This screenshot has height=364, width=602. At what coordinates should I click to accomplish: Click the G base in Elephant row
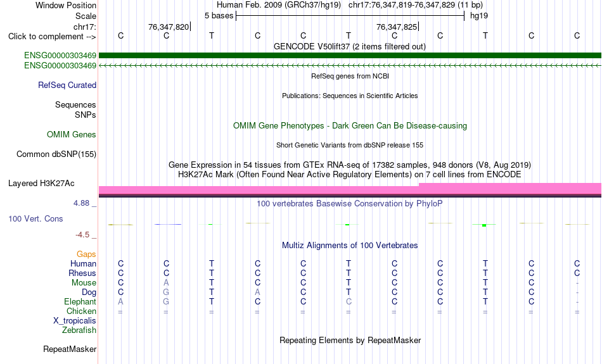click(166, 301)
